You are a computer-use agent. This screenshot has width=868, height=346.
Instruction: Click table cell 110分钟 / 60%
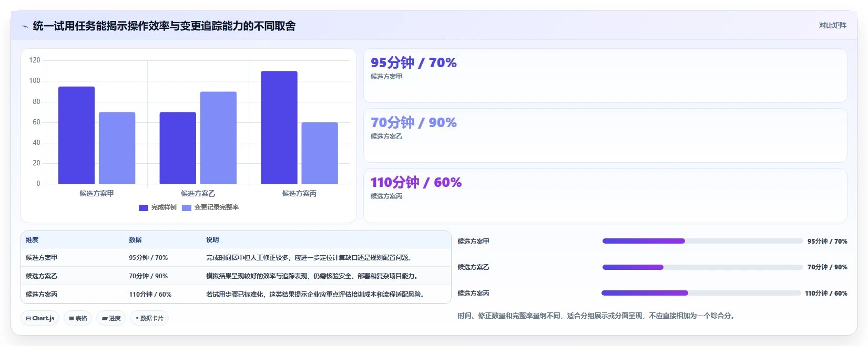tap(150, 295)
